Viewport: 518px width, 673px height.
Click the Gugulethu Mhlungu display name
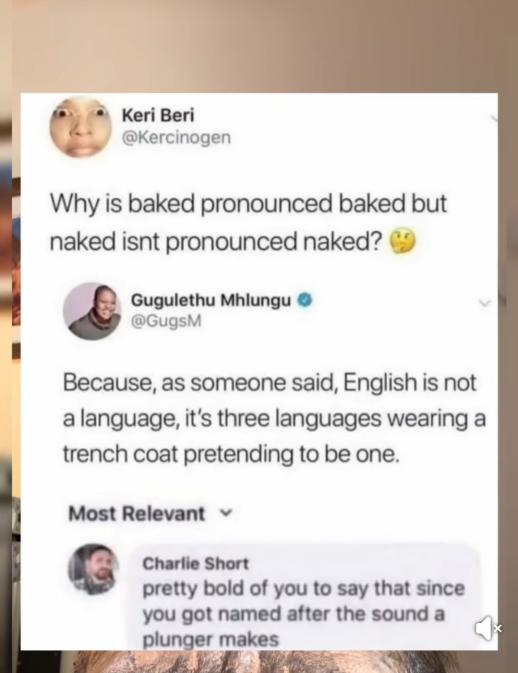[x=211, y=300]
